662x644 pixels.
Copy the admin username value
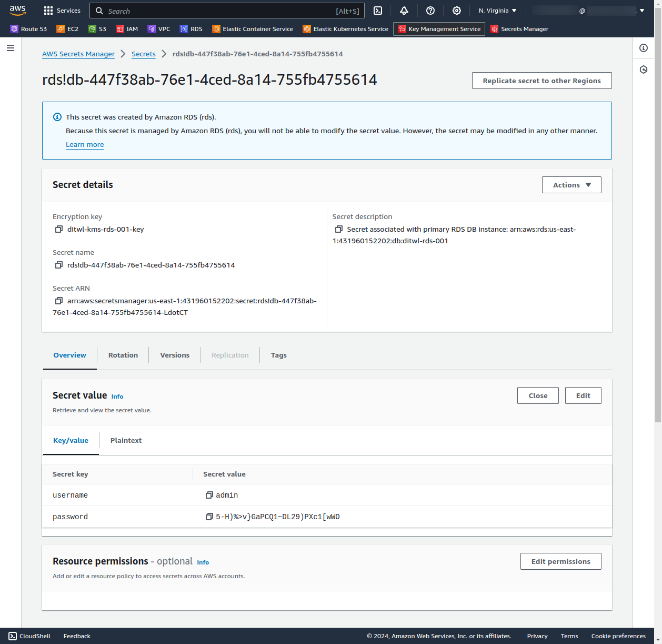pos(209,495)
